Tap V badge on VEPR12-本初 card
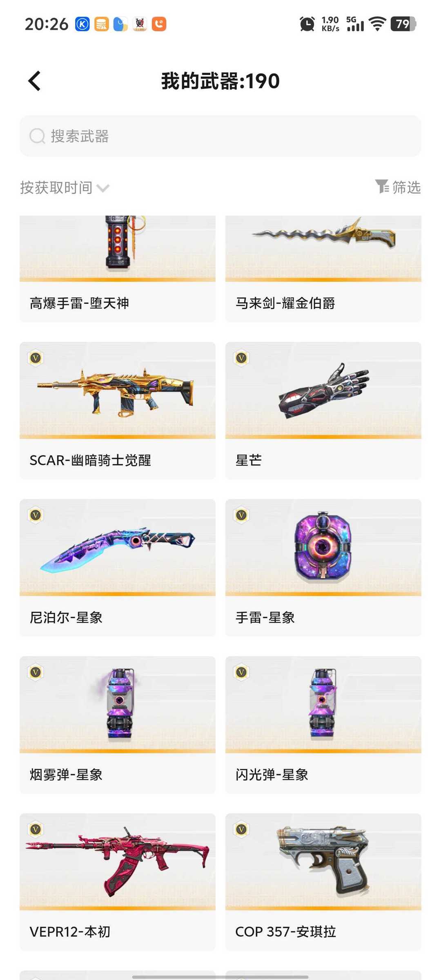This screenshot has width=441, height=980. [x=36, y=829]
